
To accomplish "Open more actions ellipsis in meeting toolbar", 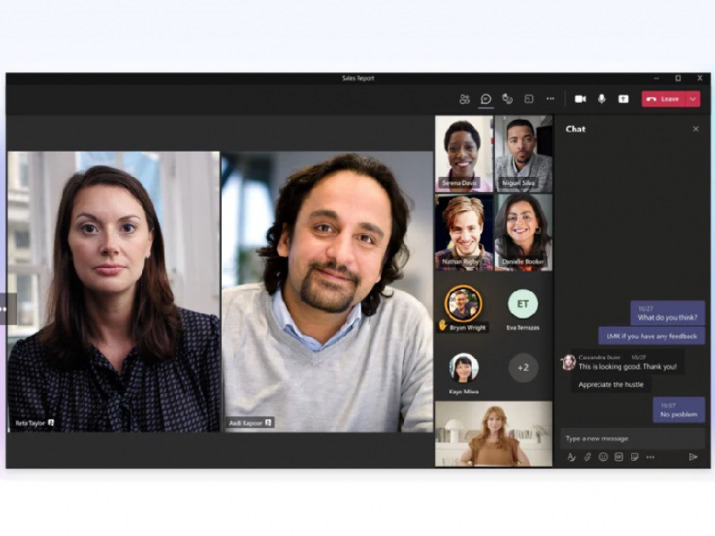I will click(x=550, y=99).
